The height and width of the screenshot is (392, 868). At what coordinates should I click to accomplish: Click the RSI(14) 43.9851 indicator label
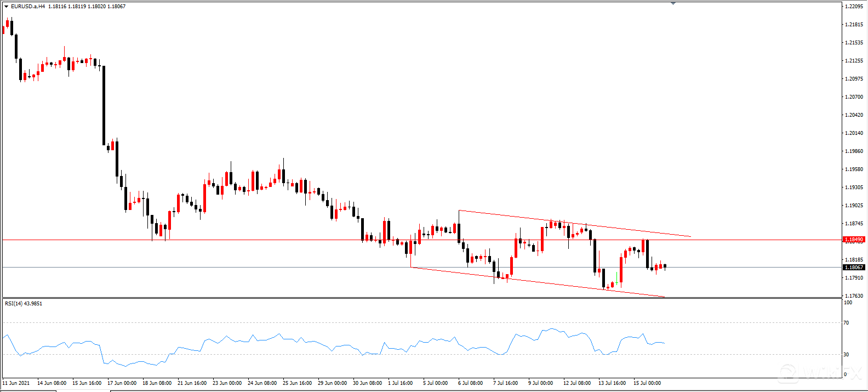[x=24, y=304]
